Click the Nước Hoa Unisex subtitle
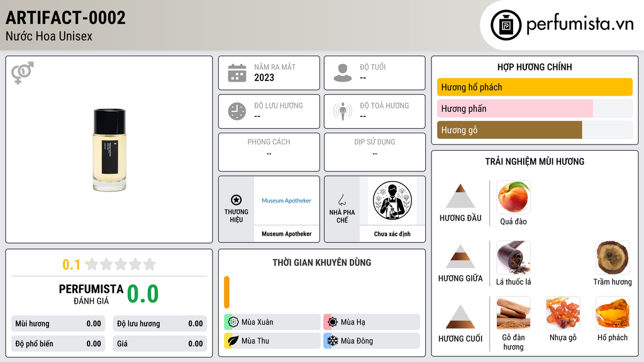644x362 pixels. tap(49, 36)
